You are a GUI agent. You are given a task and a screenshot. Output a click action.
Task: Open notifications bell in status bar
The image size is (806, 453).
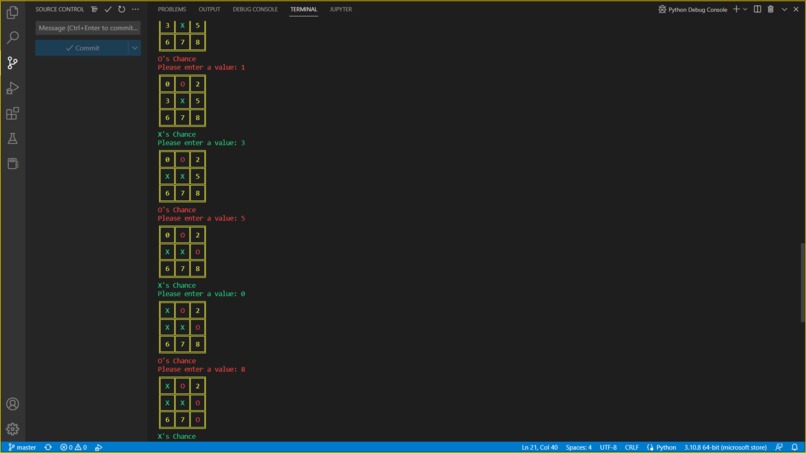(x=795, y=447)
